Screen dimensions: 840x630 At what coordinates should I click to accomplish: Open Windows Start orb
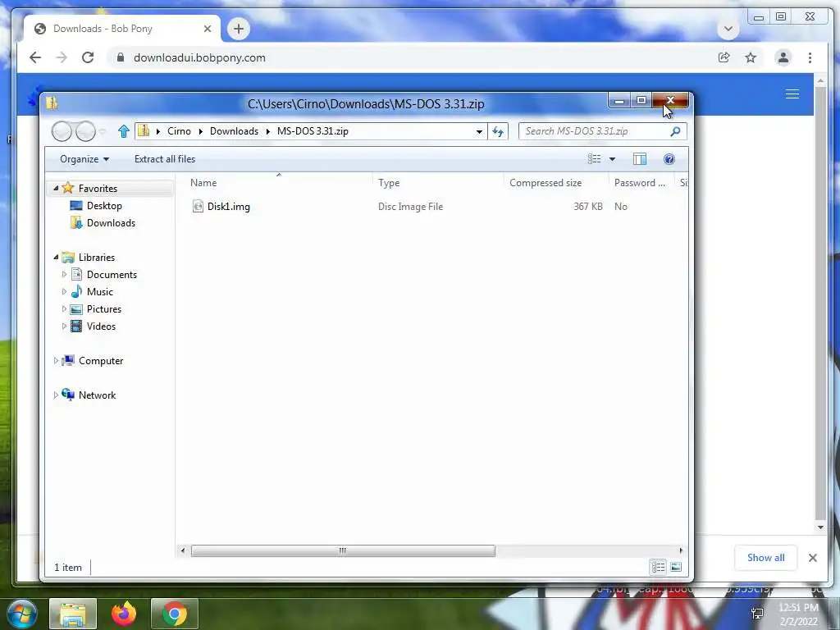coord(21,614)
